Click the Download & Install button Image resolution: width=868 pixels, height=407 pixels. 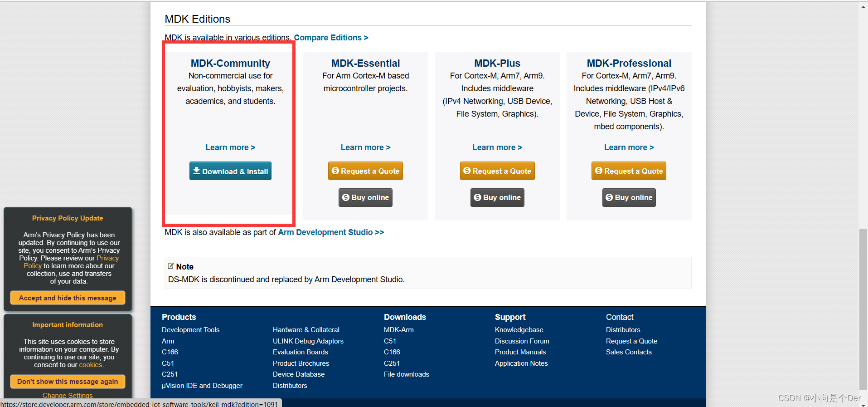[230, 171]
